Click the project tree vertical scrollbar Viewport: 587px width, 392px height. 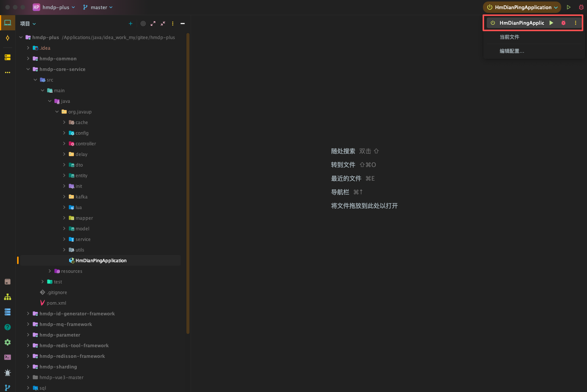tap(188, 182)
